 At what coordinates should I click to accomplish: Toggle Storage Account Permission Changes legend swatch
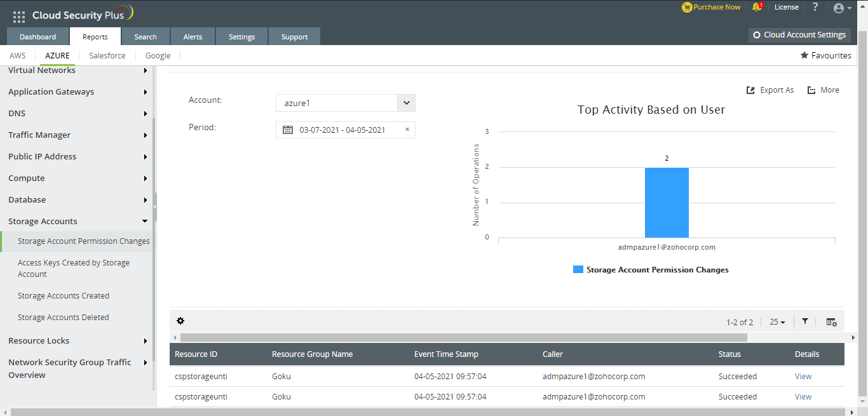pos(578,270)
